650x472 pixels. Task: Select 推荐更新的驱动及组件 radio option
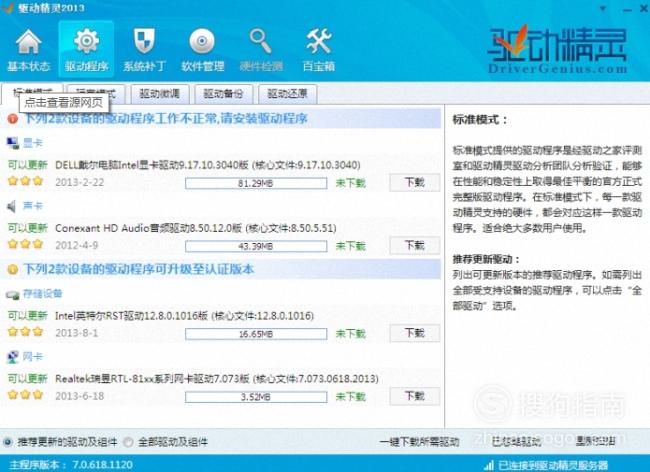[x=8, y=442]
